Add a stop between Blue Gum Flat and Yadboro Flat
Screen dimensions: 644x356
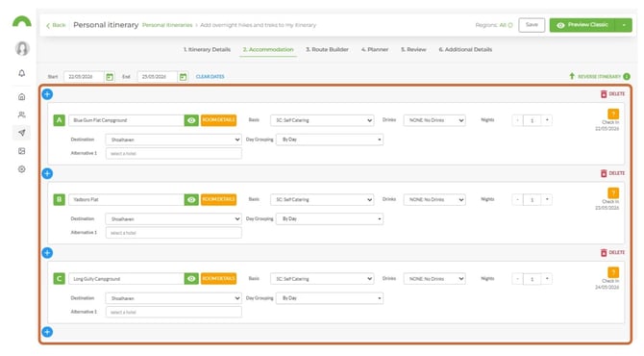coord(47,173)
